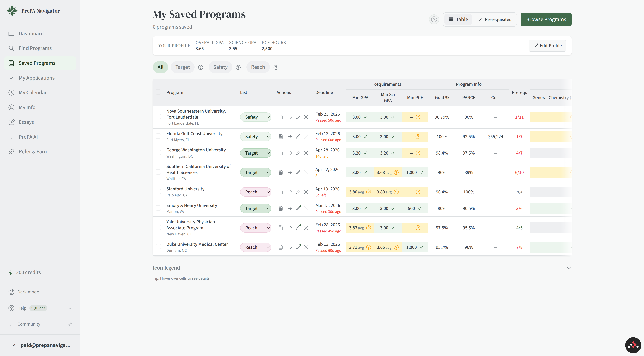Switch to Prerequisites view
The image size is (644, 356).
(495, 19)
